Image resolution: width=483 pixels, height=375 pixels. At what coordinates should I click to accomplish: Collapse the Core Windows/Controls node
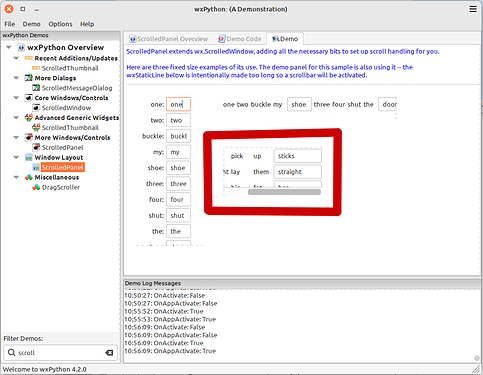[16, 98]
